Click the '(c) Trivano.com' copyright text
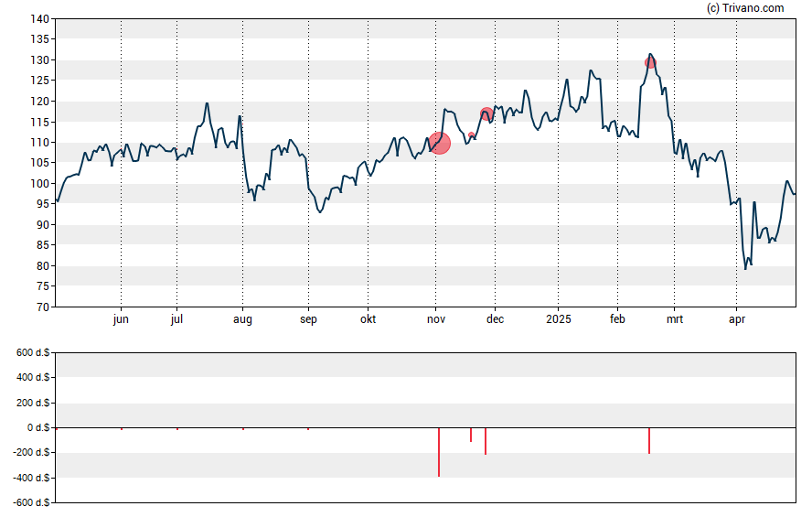Viewport: 812px width, 517px height. (745, 7)
